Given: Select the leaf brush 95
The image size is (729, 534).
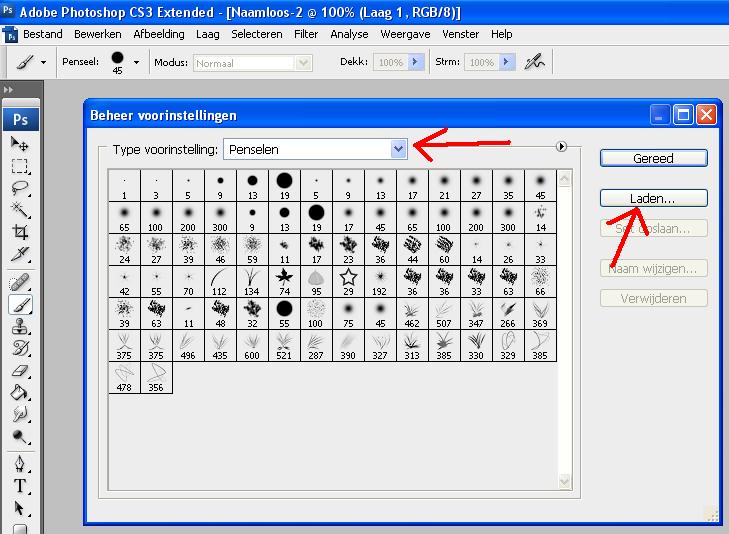Looking at the screenshot, I should (316, 282).
